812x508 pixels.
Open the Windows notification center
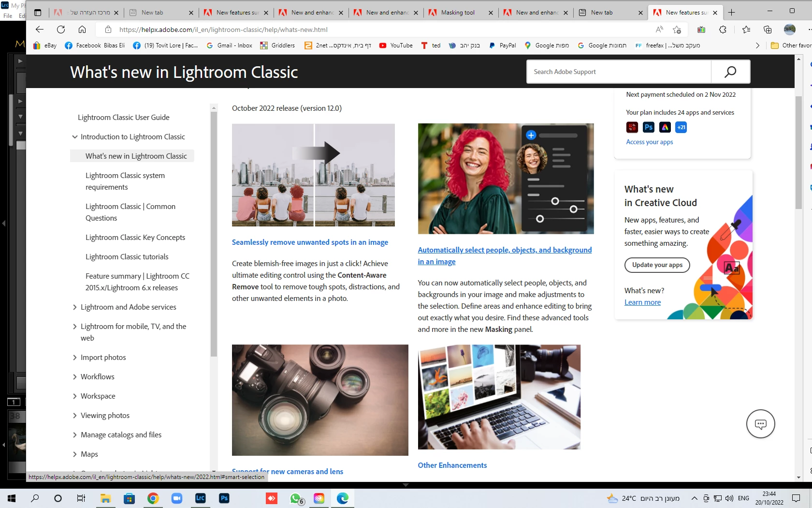coord(796,498)
